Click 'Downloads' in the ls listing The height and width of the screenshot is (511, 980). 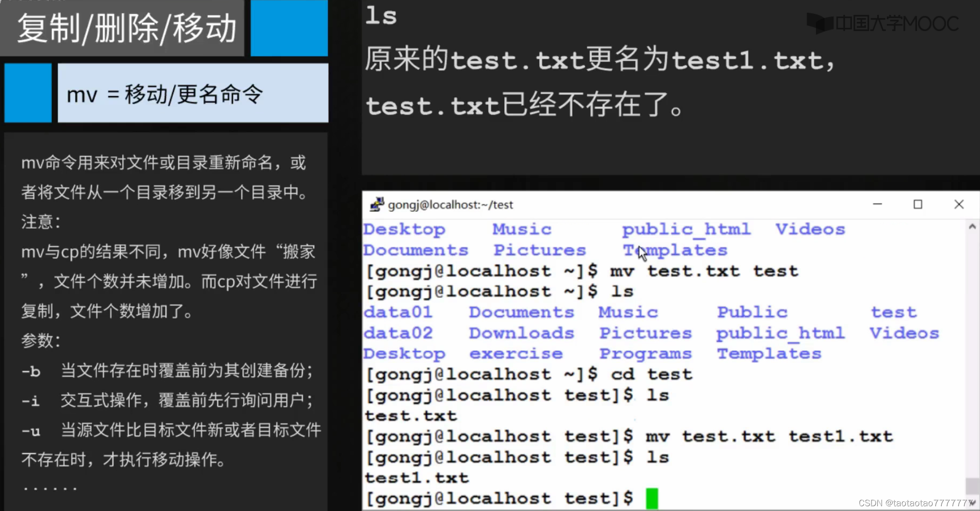(x=521, y=333)
